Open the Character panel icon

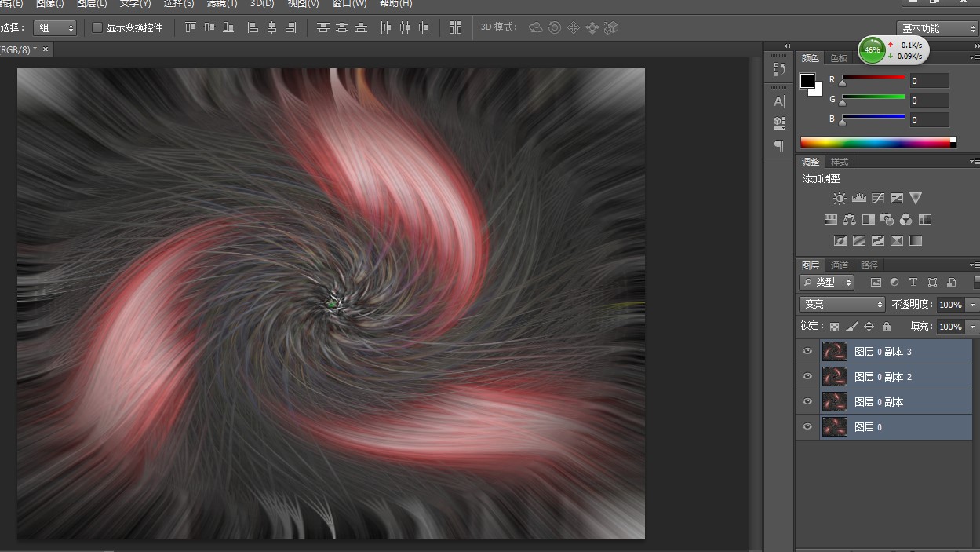(x=779, y=101)
